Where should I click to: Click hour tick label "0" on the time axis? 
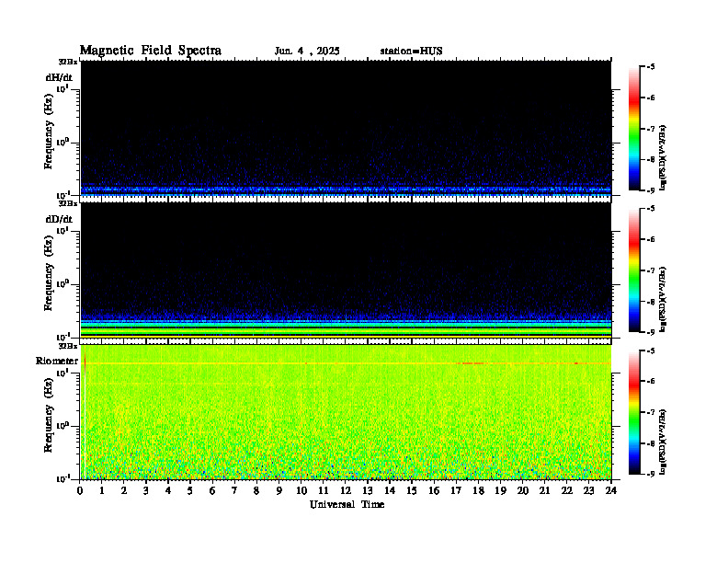(80, 490)
